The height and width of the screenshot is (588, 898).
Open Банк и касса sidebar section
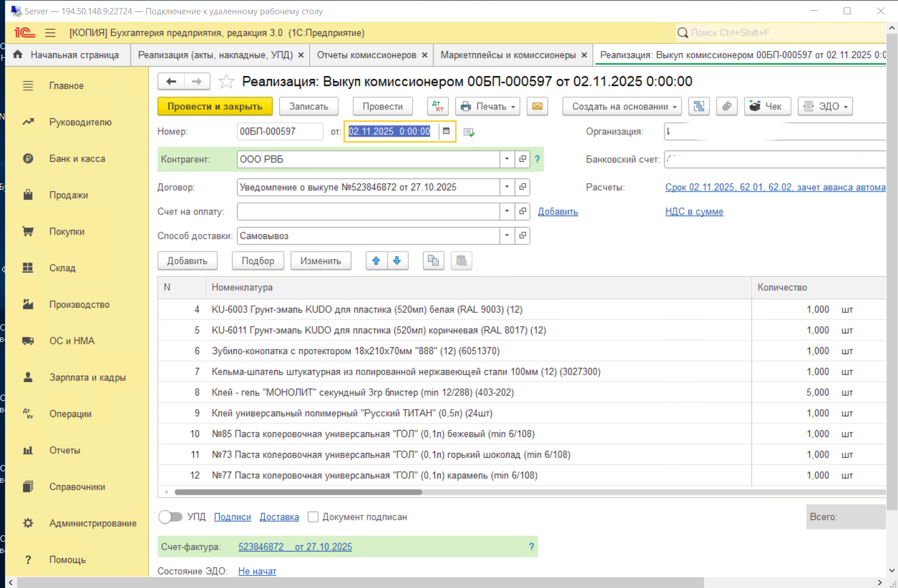(77, 158)
